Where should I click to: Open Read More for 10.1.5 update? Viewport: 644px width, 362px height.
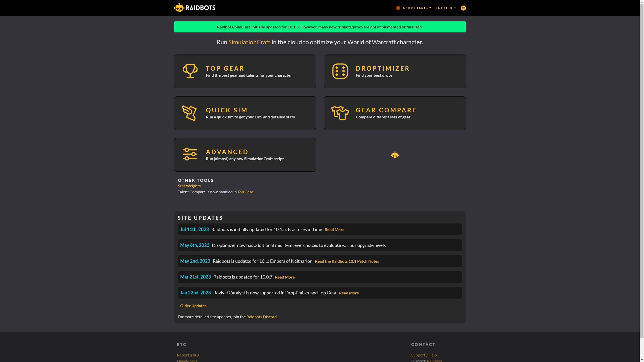click(x=334, y=230)
